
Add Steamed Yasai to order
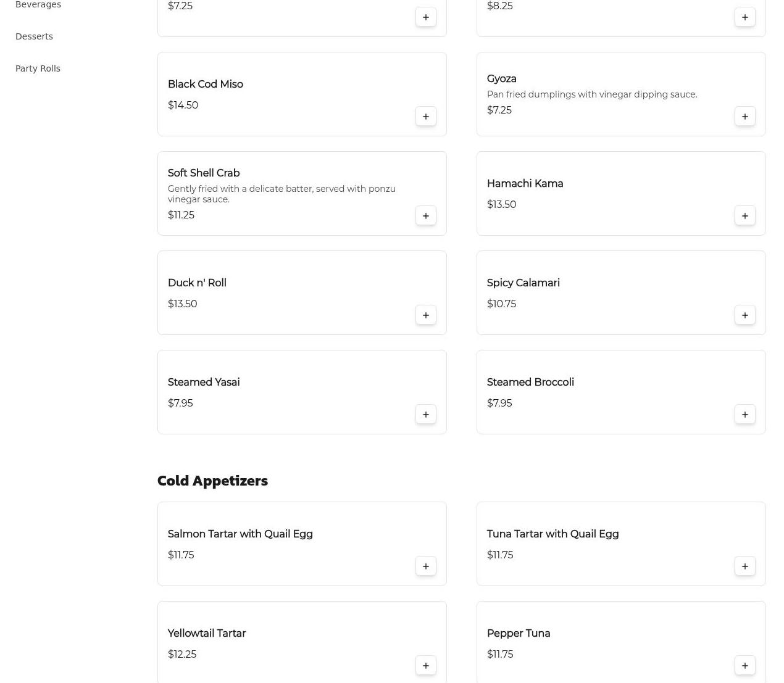point(425,415)
